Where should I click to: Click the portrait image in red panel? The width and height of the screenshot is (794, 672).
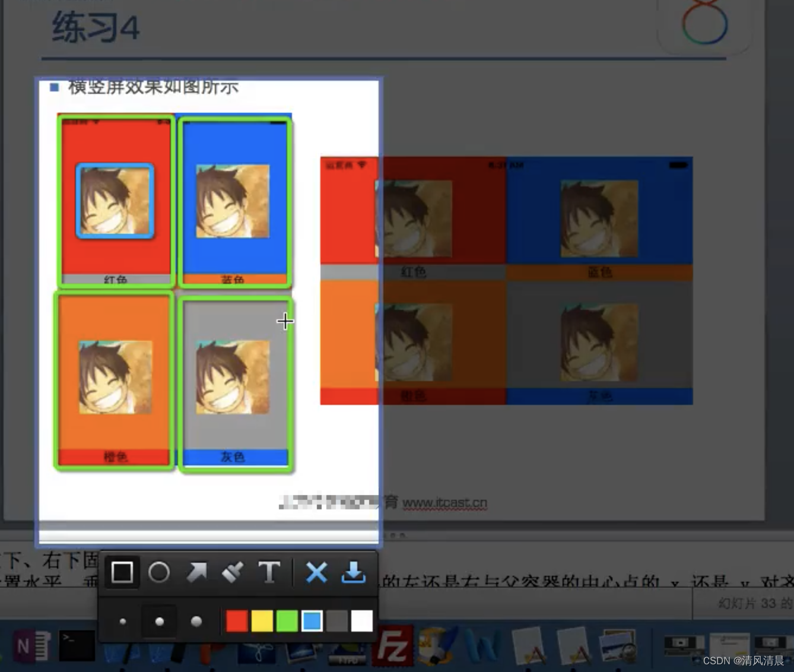coord(115,201)
